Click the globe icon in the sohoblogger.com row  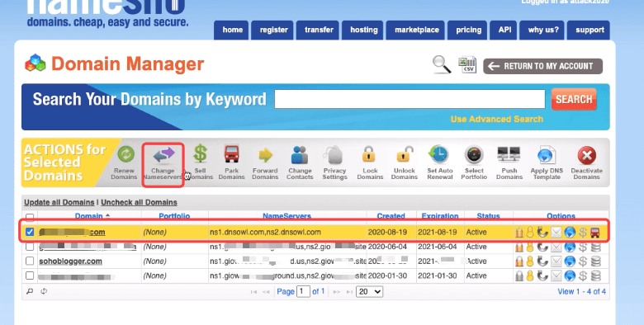(x=569, y=261)
